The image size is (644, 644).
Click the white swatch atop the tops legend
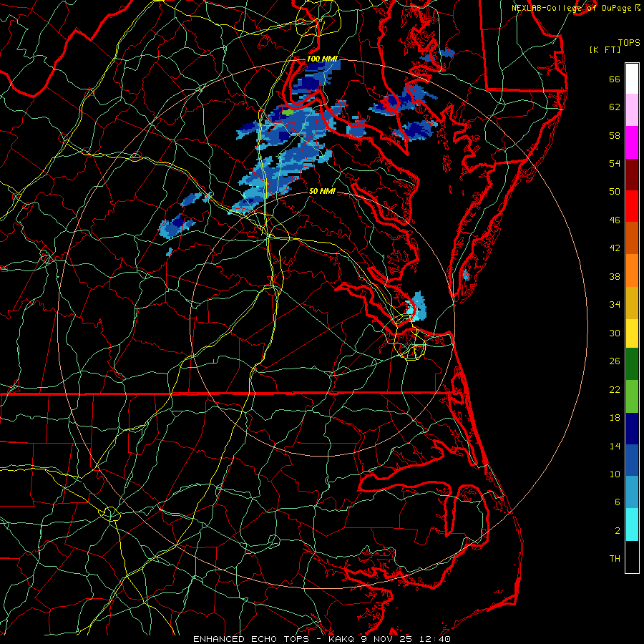(x=632, y=79)
